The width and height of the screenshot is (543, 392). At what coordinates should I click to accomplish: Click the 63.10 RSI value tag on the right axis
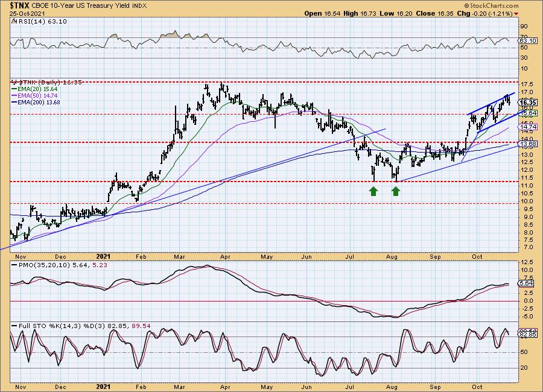tap(528, 41)
